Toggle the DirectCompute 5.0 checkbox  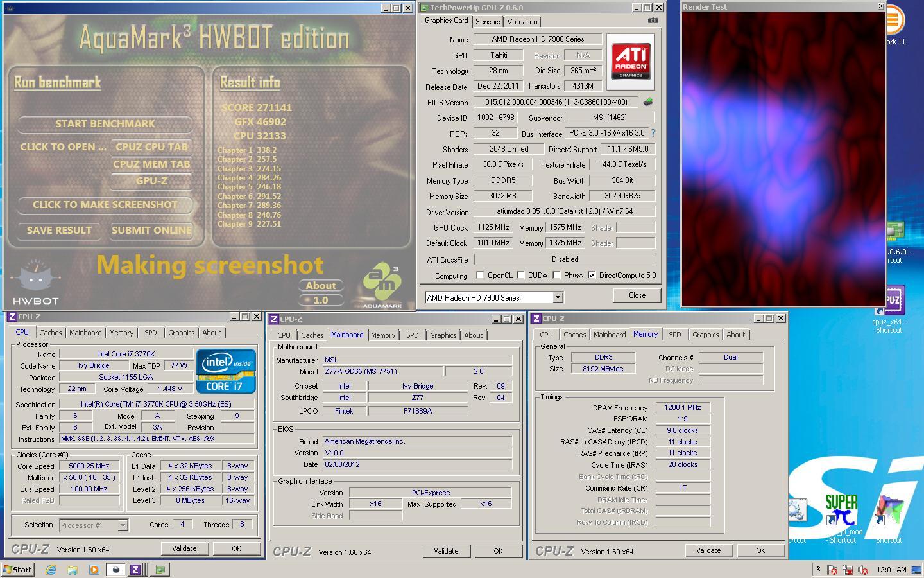tap(592, 276)
